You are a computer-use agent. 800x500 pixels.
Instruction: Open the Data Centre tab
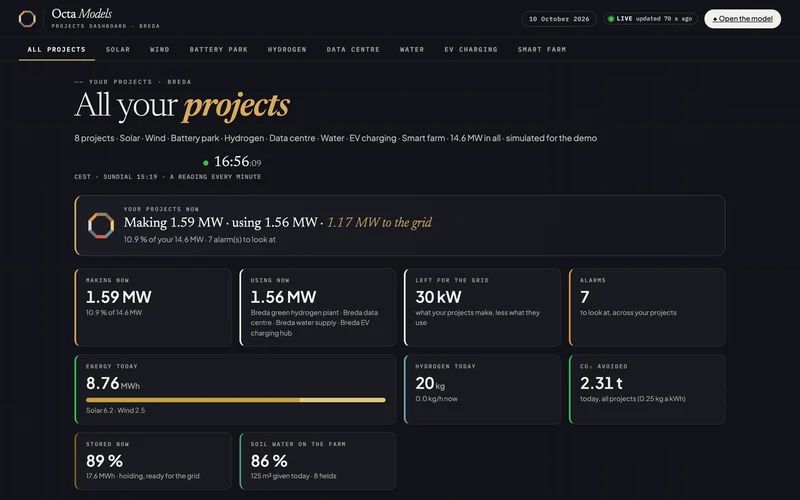click(x=353, y=49)
